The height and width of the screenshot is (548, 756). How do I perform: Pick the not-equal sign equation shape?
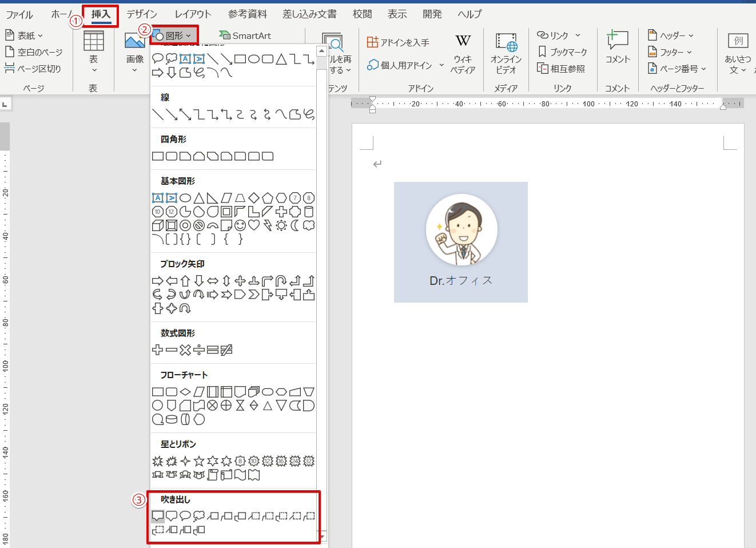(x=226, y=350)
